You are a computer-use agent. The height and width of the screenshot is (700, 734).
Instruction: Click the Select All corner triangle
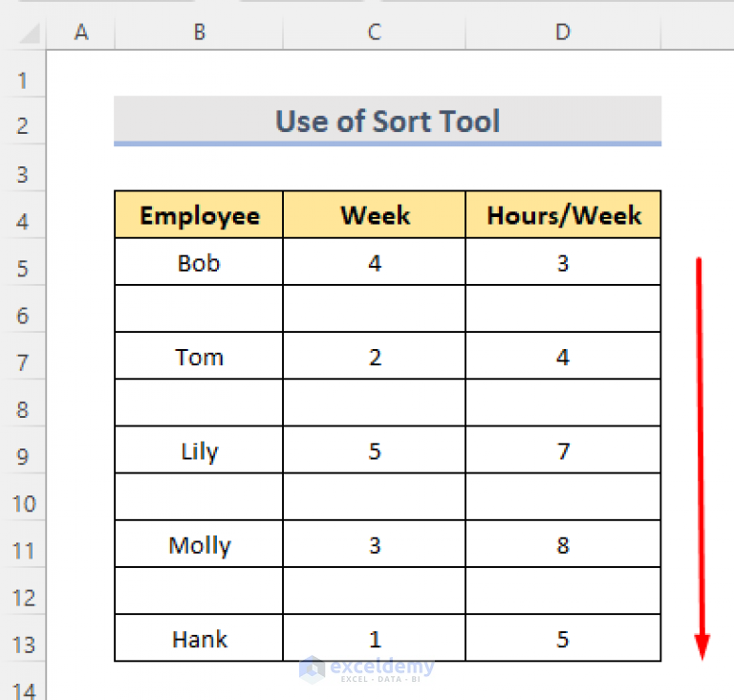coord(30,33)
